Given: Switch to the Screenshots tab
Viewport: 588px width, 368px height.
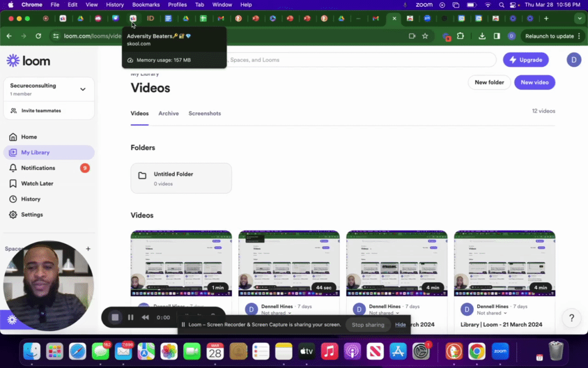Looking at the screenshot, I should coord(204,113).
